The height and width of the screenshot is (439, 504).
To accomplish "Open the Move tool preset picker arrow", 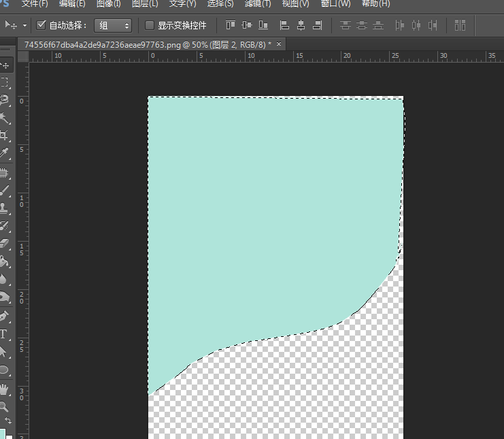I will [24, 25].
